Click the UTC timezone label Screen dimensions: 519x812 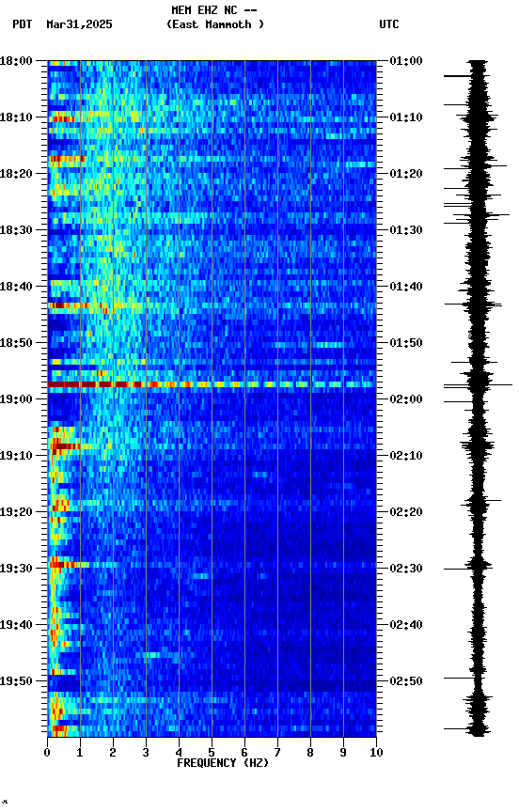389,24
